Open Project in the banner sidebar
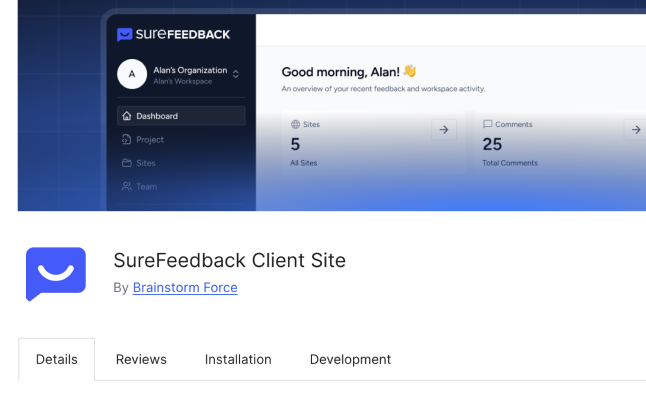 click(x=150, y=140)
